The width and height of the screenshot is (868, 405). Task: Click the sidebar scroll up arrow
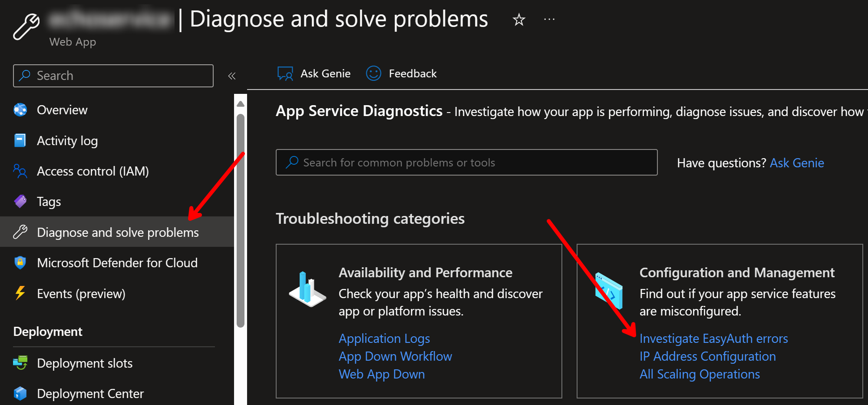241,104
